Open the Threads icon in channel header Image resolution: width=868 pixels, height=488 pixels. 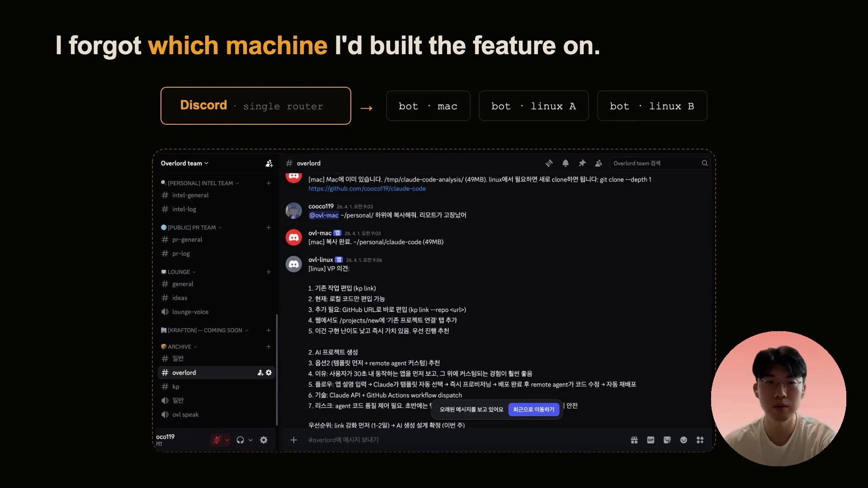549,163
